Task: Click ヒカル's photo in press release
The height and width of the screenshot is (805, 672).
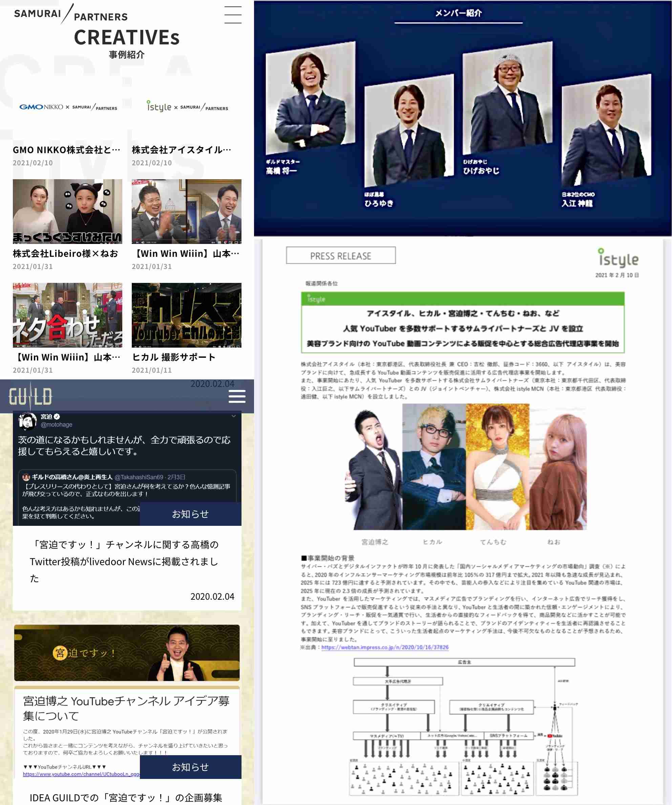Action: (x=434, y=467)
